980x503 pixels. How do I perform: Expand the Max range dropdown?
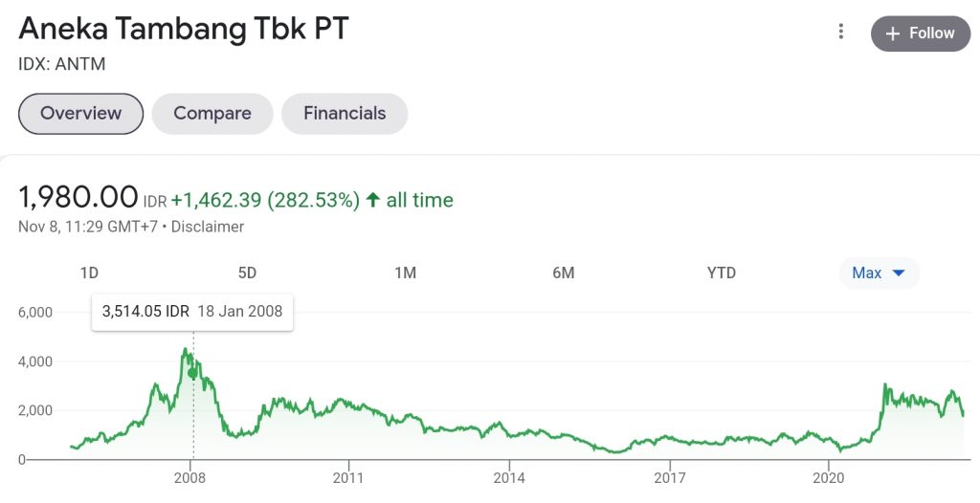(x=878, y=273)
